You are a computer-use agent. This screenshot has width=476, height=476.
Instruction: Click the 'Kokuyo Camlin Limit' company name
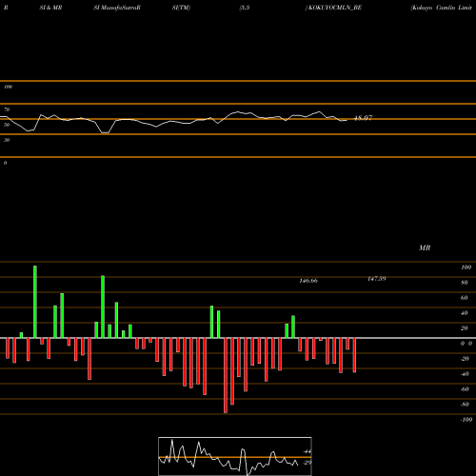click(x=442, y=8)
